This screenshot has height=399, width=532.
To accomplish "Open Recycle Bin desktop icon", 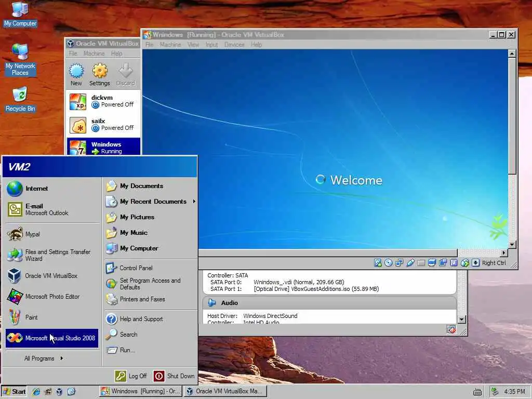I will (20, 99).
